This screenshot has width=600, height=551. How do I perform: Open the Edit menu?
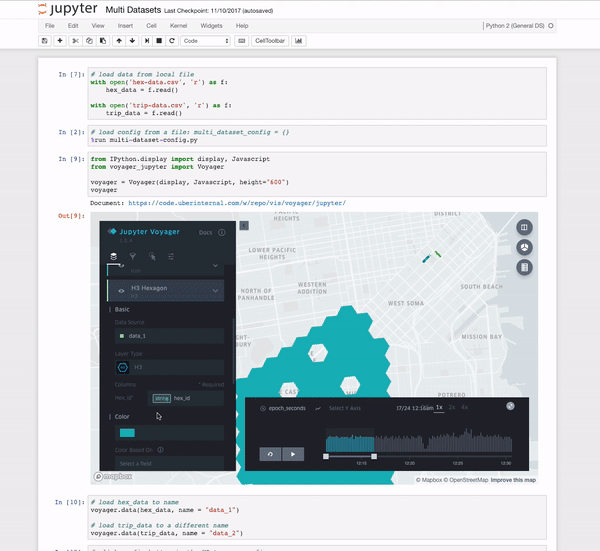73,26
